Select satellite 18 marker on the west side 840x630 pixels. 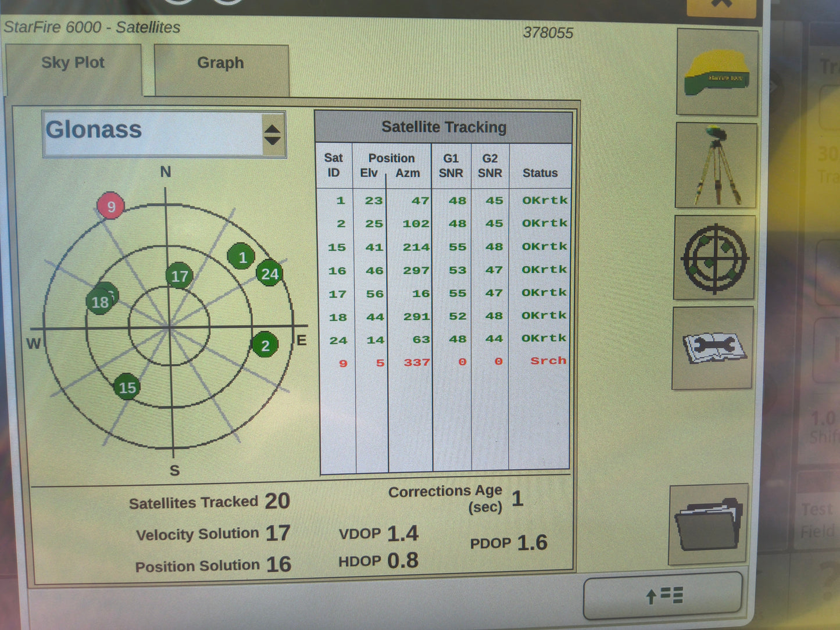pyautogui.click(x=101, y=302)
